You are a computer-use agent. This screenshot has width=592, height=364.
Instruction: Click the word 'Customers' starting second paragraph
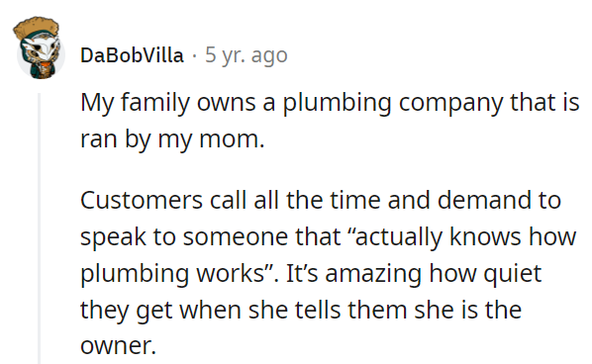(x=142, y=200)
